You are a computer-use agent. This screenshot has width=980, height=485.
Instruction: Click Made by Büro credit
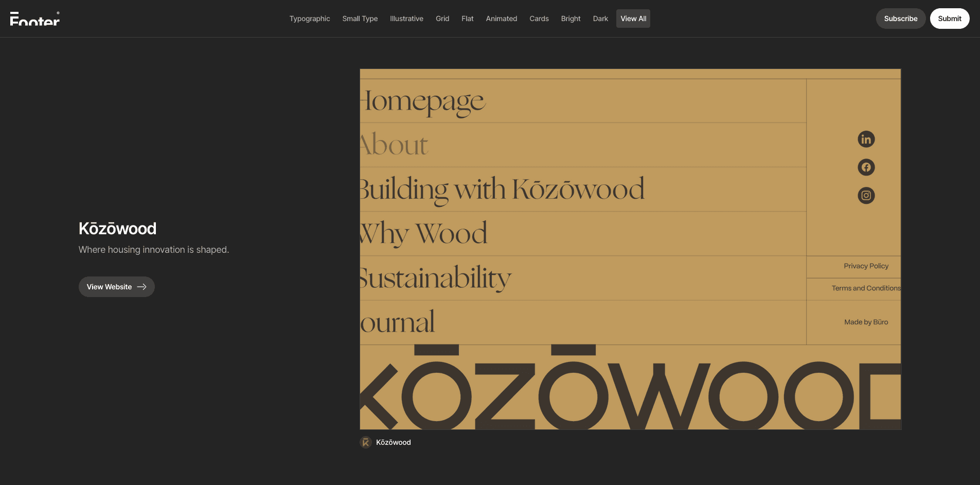point(866,322)
